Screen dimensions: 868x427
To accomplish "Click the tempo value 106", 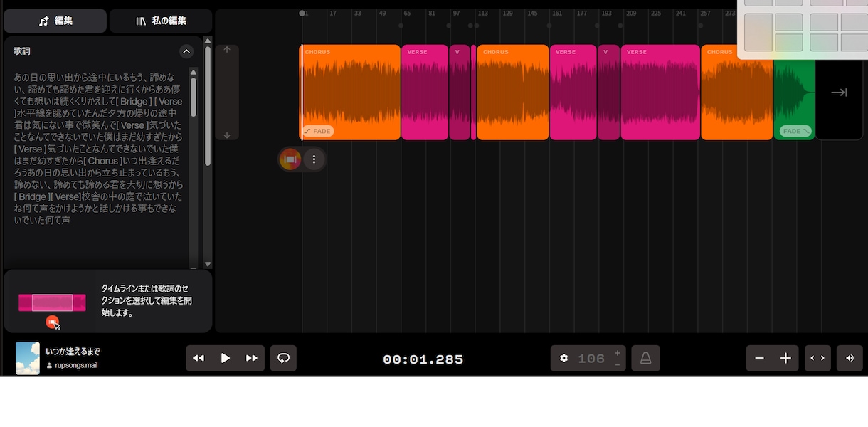I will pos(591,359).
